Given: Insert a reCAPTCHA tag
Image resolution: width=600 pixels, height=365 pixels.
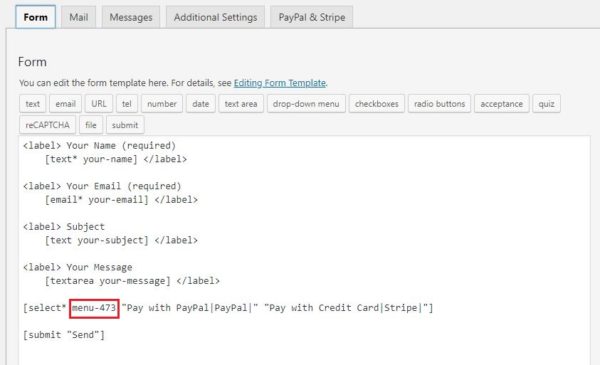Looking at the screenshot, I should point(47,125).
